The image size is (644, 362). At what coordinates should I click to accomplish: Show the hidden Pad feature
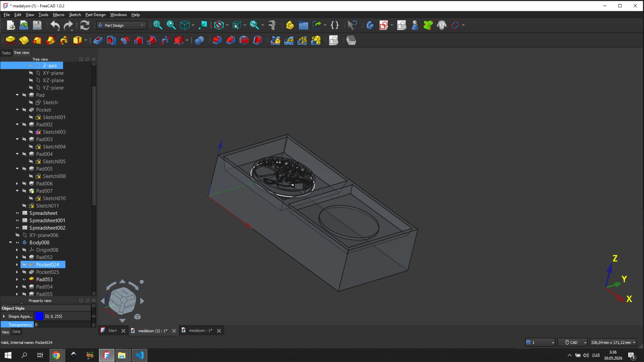24,95
